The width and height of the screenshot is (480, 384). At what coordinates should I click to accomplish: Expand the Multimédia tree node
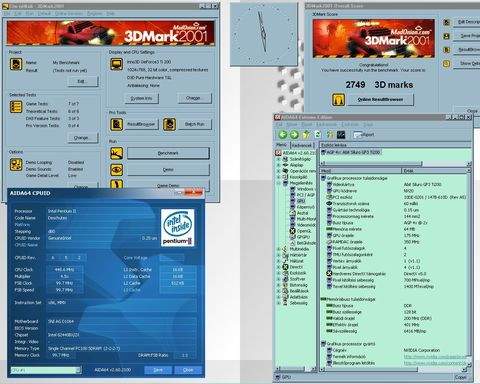click(278, 249)
